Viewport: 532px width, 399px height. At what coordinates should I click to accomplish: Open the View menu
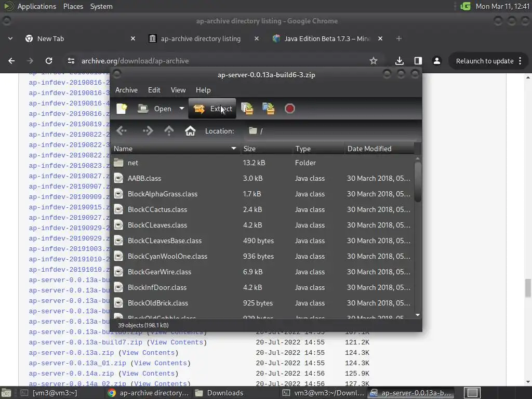coord(178,90)
